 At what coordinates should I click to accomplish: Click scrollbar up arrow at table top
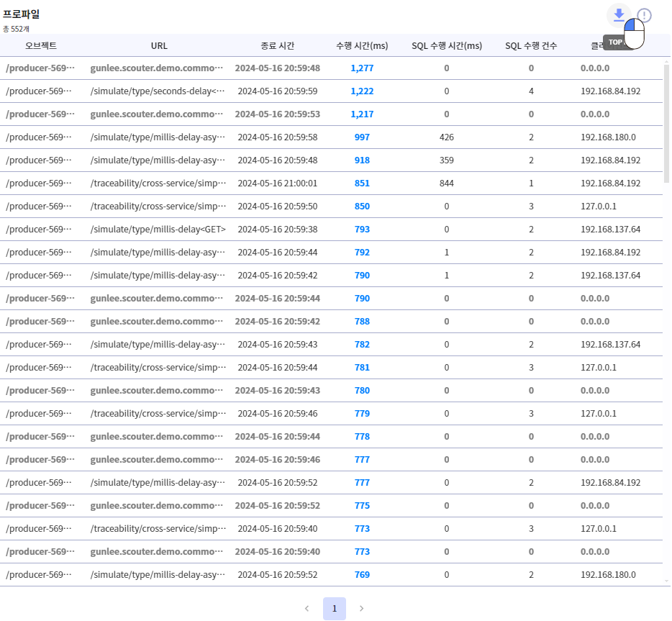666,61
